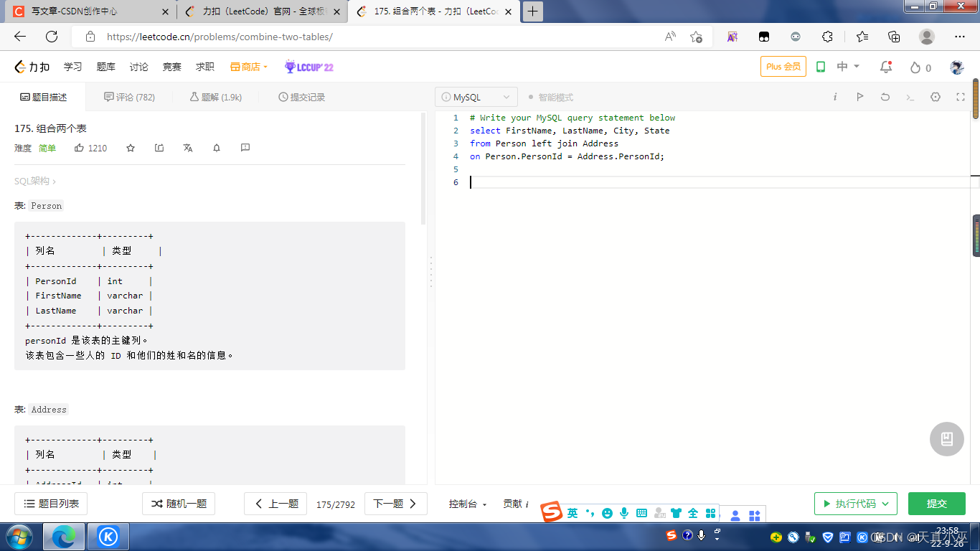Open the editor info icon
This screenshot has height=551, width=980.
click(835, 97)
